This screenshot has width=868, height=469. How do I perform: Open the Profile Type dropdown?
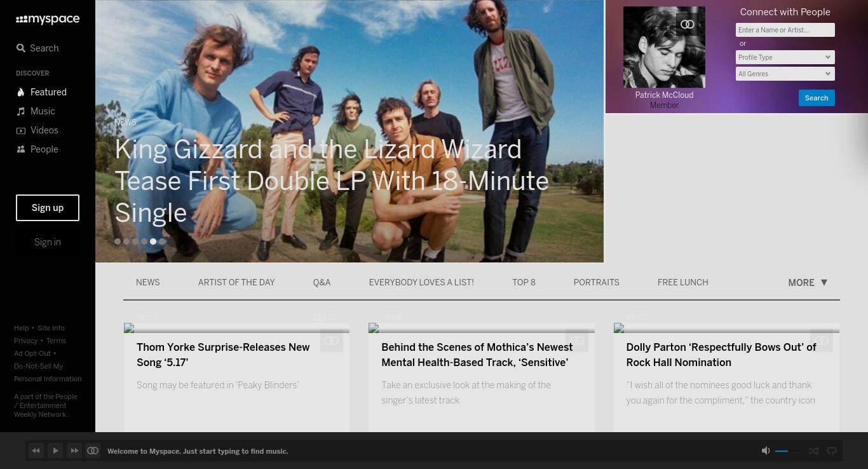(785, 57)
